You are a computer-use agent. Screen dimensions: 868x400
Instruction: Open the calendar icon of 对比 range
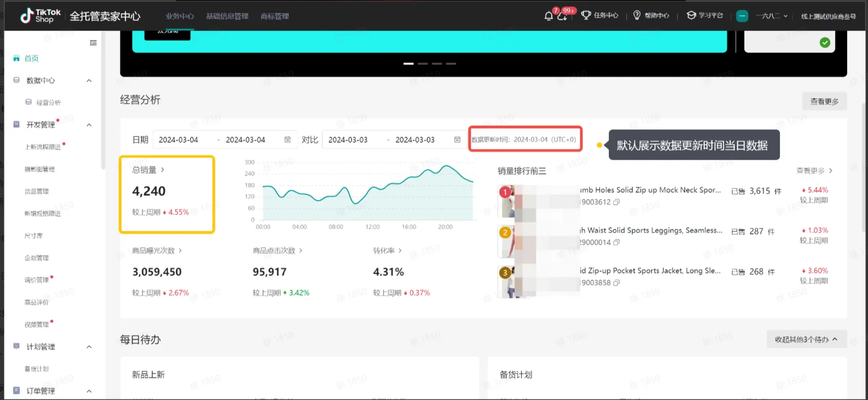pos(457,139)
